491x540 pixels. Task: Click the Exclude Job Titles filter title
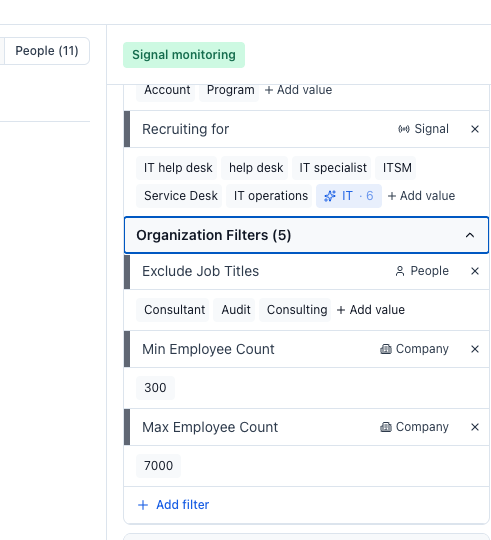(200, 271)
